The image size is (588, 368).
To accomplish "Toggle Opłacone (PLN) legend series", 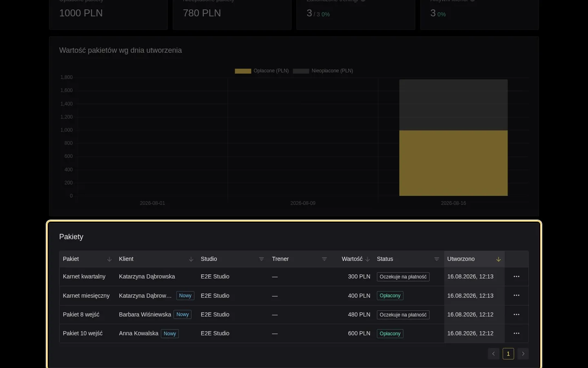I will click(x=262, y=71).
